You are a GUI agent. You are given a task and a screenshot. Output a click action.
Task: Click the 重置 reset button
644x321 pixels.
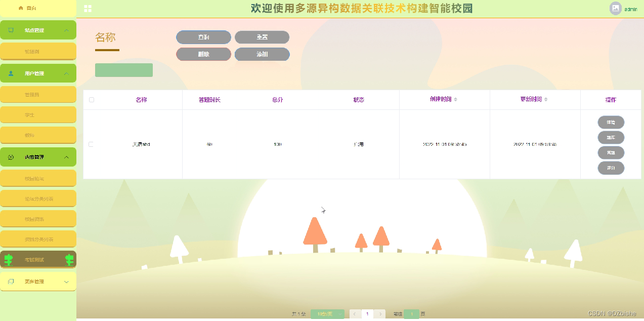point(262,37)
